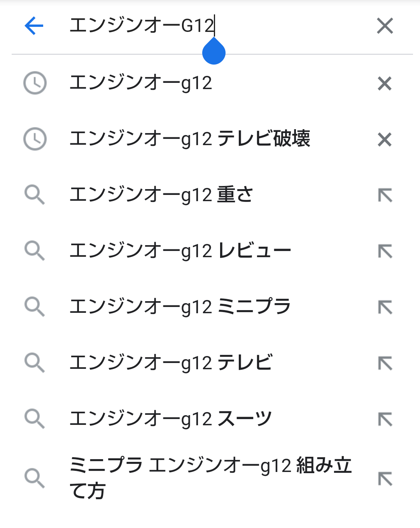Remove エンジンオーg12 テレビ破壊 from history
The width and height of the screenshot is (420, 528).
coord(385,139)
